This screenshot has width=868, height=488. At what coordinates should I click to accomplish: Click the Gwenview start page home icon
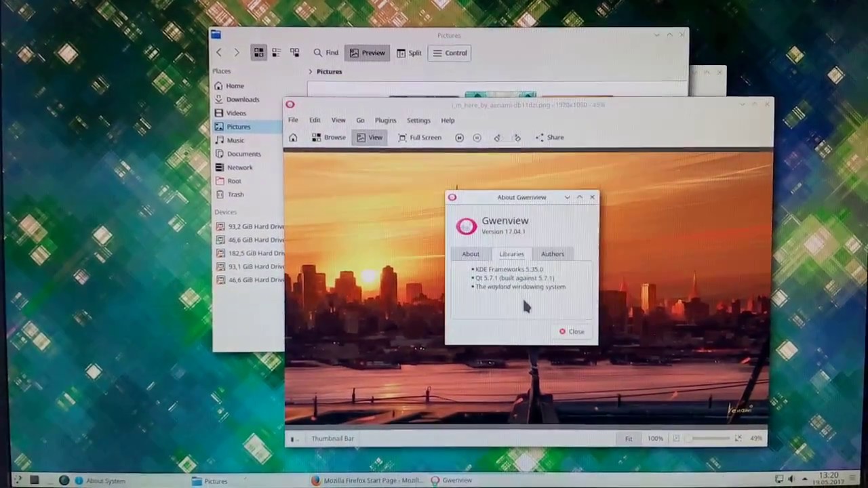(293, 138)
